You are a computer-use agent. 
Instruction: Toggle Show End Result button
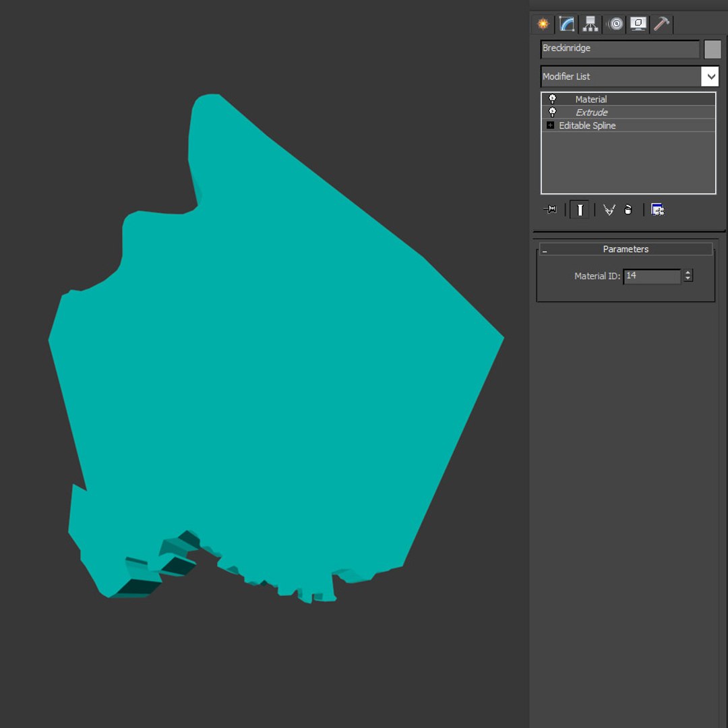pos(580,210)
